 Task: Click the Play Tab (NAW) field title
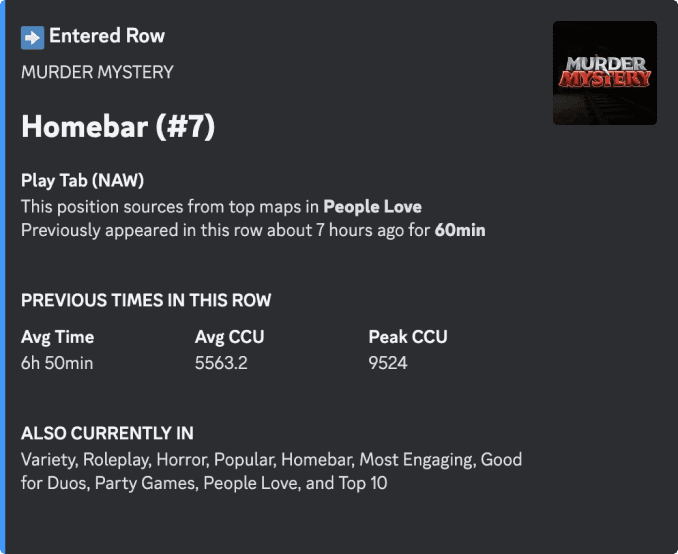[83, 180]
